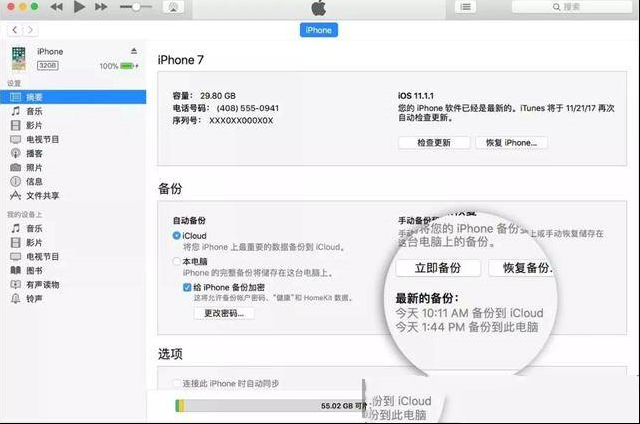
Task: Click the 更改密码... button
Action: (x=224, y=313)
